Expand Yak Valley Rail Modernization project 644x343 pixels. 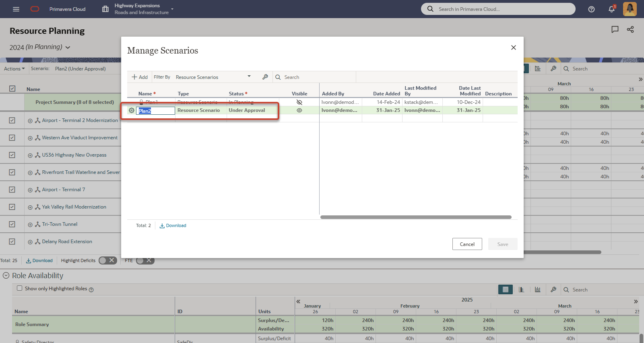(30, 207)
